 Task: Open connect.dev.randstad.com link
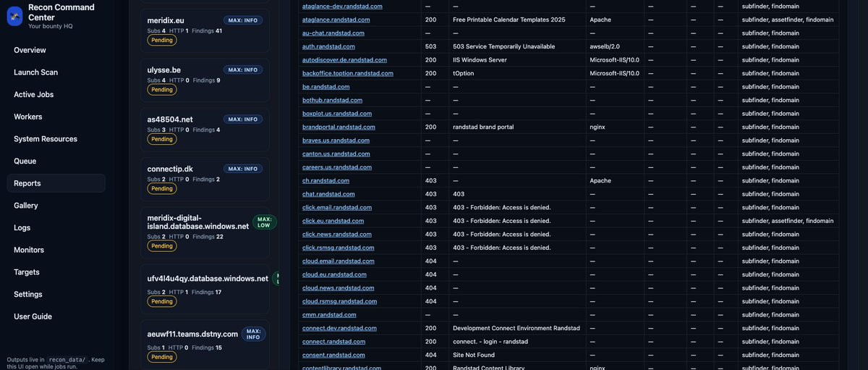coord(339,328)
